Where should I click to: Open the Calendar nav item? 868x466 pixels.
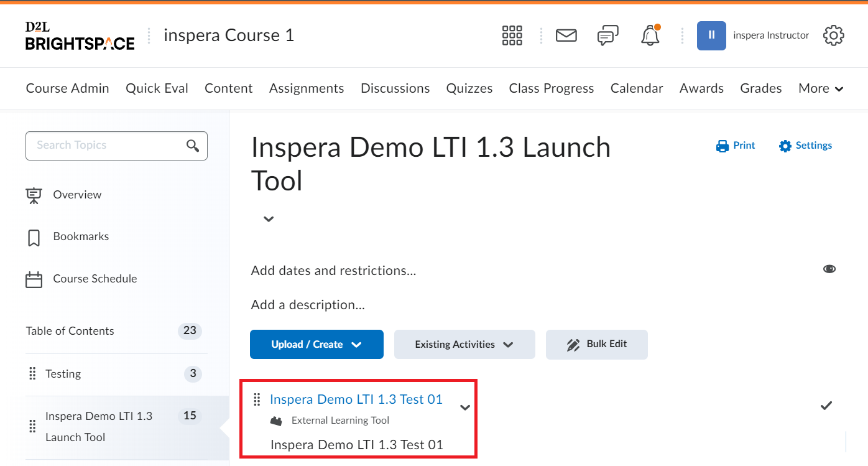[x=637, y=88]
